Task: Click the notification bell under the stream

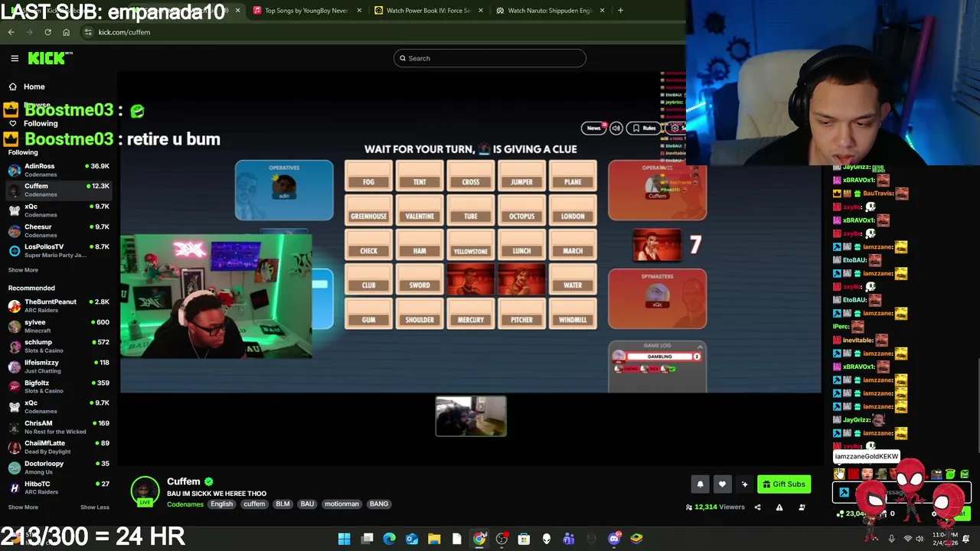Action: (700, 484)
